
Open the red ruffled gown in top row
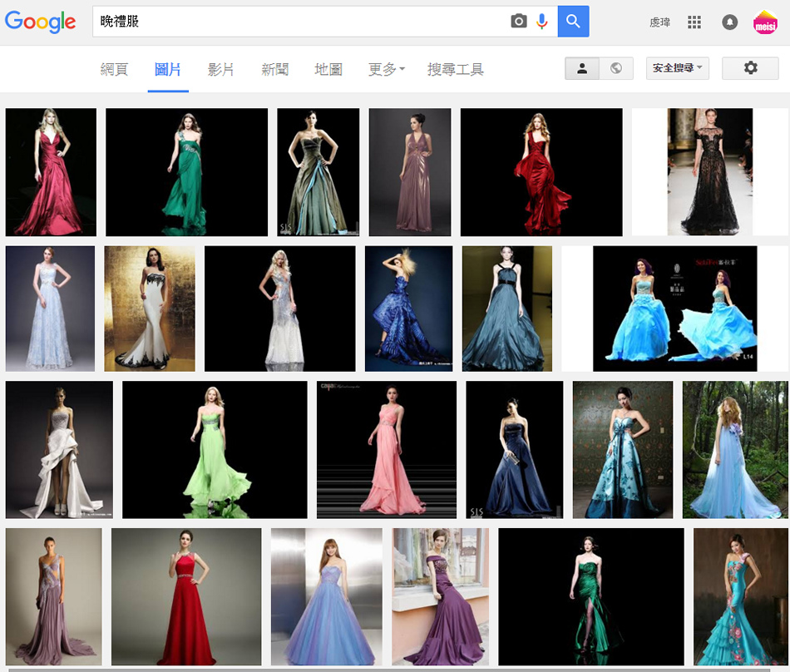541,172
